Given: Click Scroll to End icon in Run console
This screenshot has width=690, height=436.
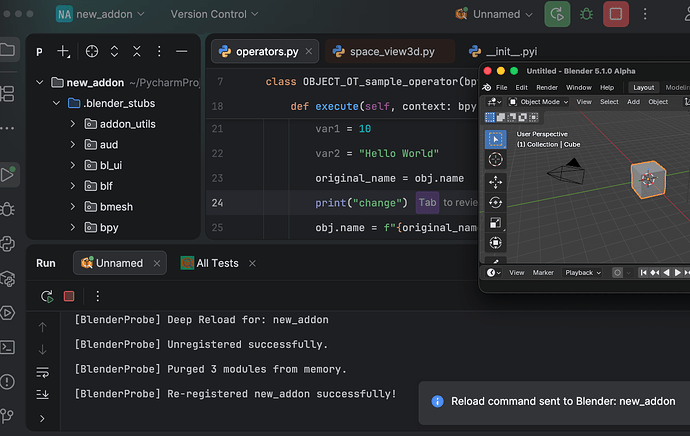Looking at the screenshot, I should (43, 394).
